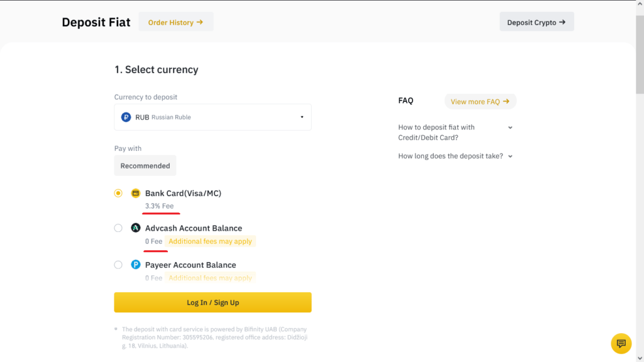This screenshot has height=362, width=644.
Task: Click the View more FAQ arrow
Action: [x=506, y=101]
